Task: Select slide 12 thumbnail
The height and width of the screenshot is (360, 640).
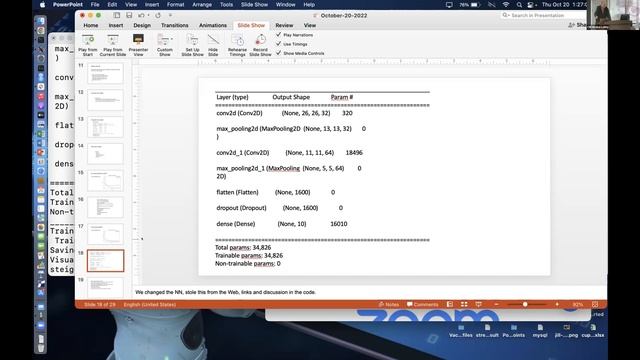Action: pos(105,100)
